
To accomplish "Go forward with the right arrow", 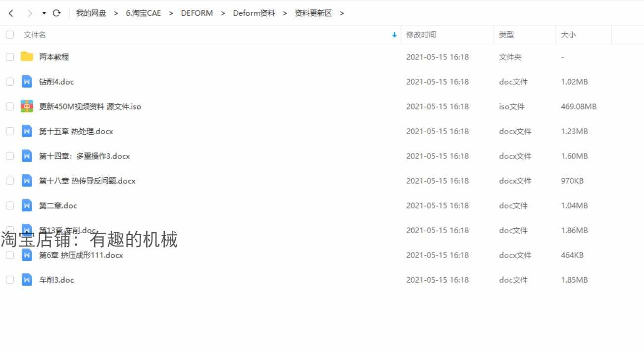I will [x=30, y=13].
